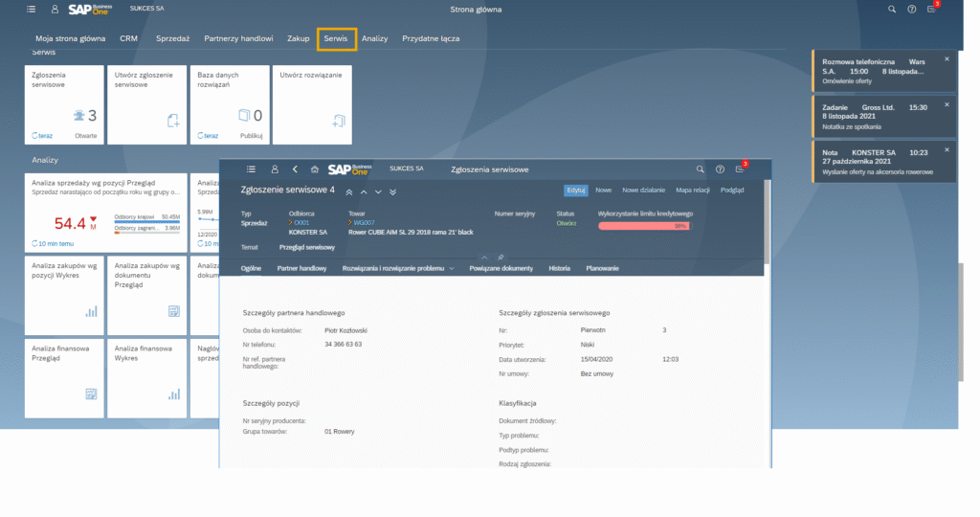980x517 pixels.
Task: Open hamburger menu in service call window
Action: point(252,169)
